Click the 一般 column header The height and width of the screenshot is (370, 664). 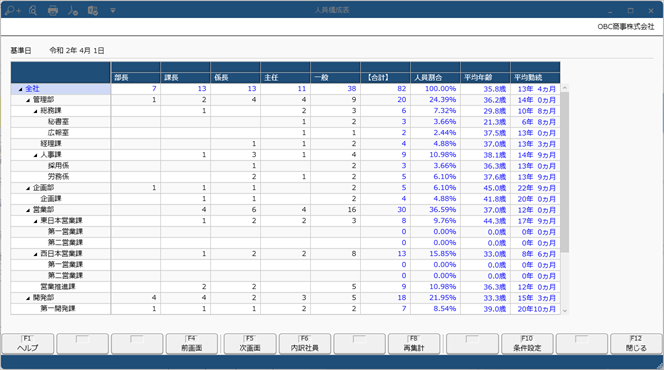(x=335, y=77)
